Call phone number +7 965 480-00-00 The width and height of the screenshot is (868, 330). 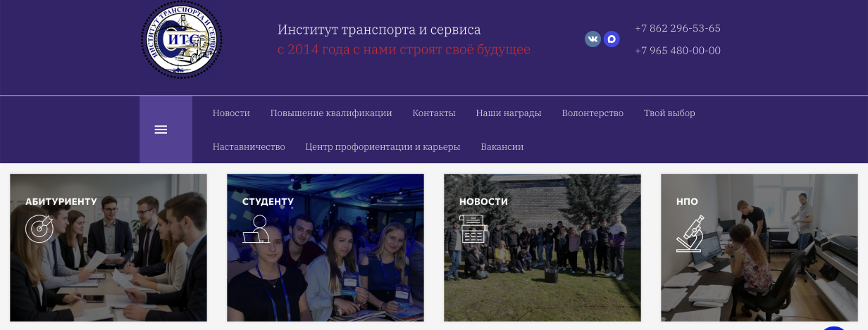tap(678, 51)
